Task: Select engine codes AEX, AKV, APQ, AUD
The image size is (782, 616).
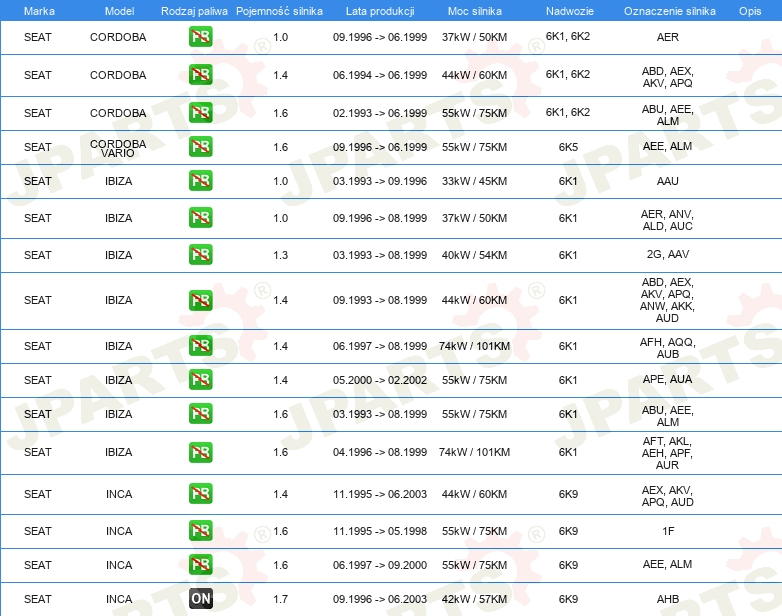Action: [667, 496]
